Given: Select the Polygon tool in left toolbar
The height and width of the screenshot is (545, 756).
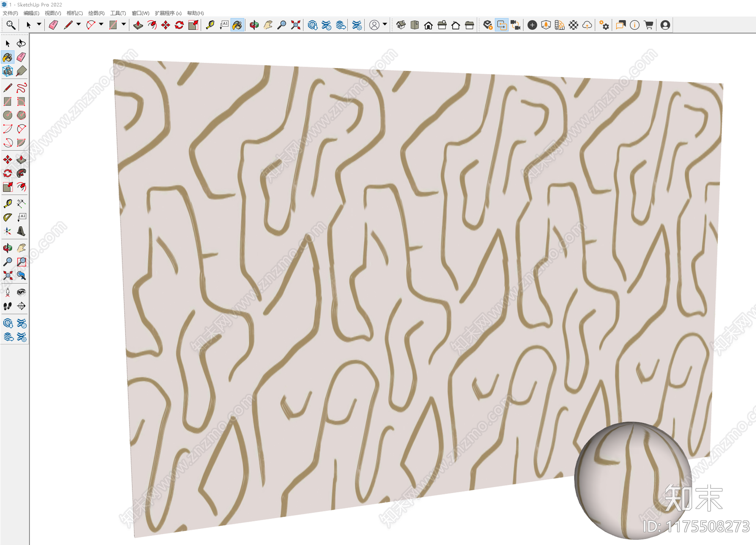Looking at the screenshot, I should click(x=21, y=115).
